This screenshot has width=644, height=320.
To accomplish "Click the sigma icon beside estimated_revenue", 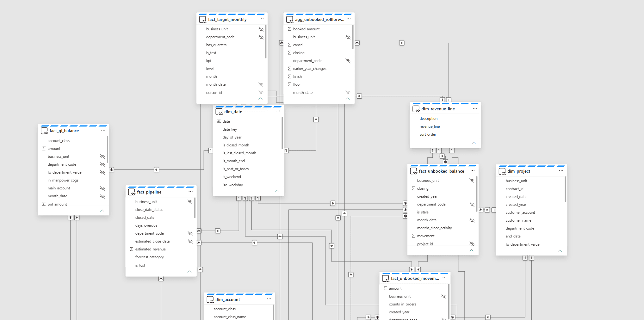I will pyautogui.click(x=132, y=249).
